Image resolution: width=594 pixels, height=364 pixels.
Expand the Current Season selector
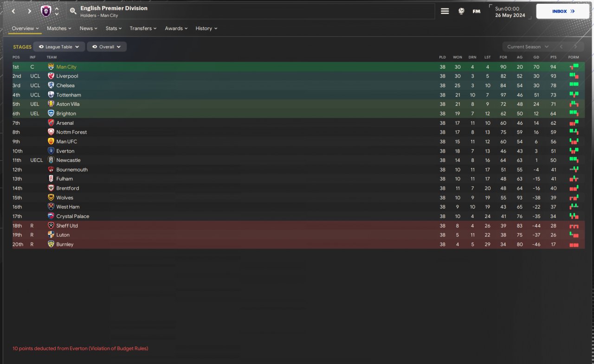pyautogui.click(x=528, y=47)
